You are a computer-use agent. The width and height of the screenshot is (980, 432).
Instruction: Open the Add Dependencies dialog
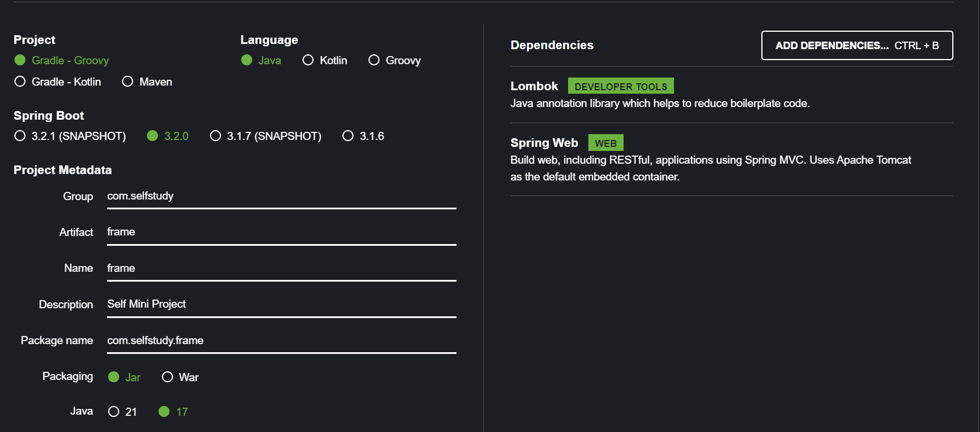pos(857,46)
